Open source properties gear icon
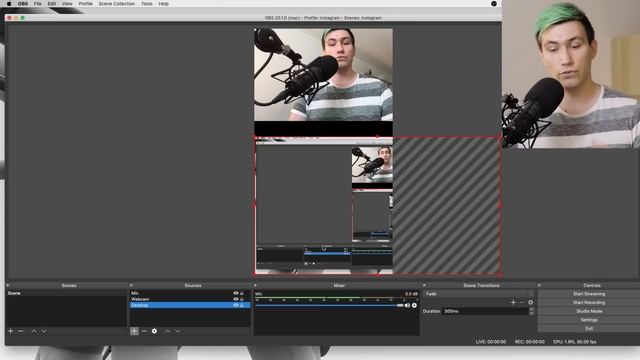Viewport: 640px width, 360px height. (154, 331)
